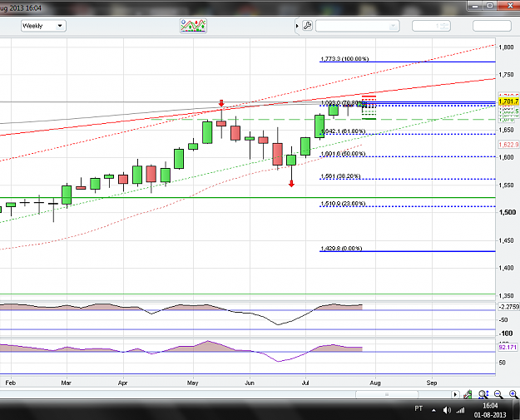Click the zoom out magnifier icon

click(498, 394)
